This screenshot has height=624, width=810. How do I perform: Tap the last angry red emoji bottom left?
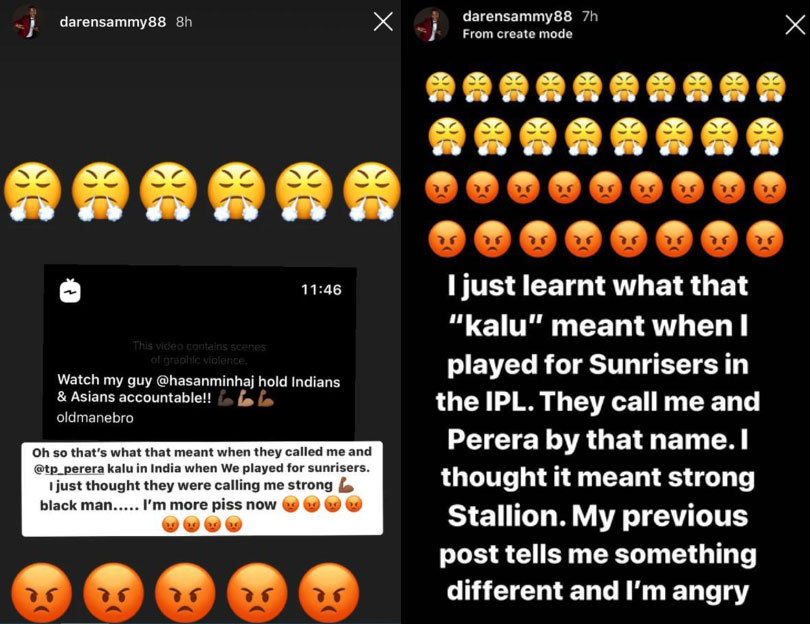(x=329, y=592)
